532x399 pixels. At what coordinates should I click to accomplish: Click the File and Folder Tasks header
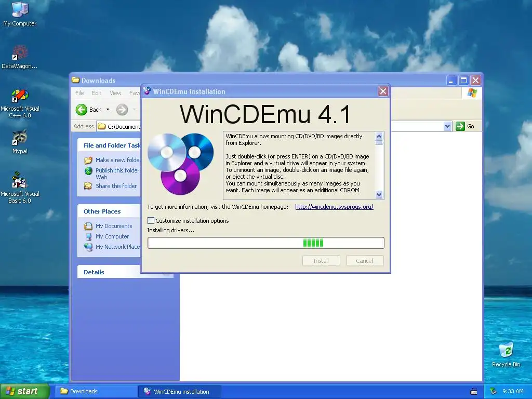pos(109,145)
